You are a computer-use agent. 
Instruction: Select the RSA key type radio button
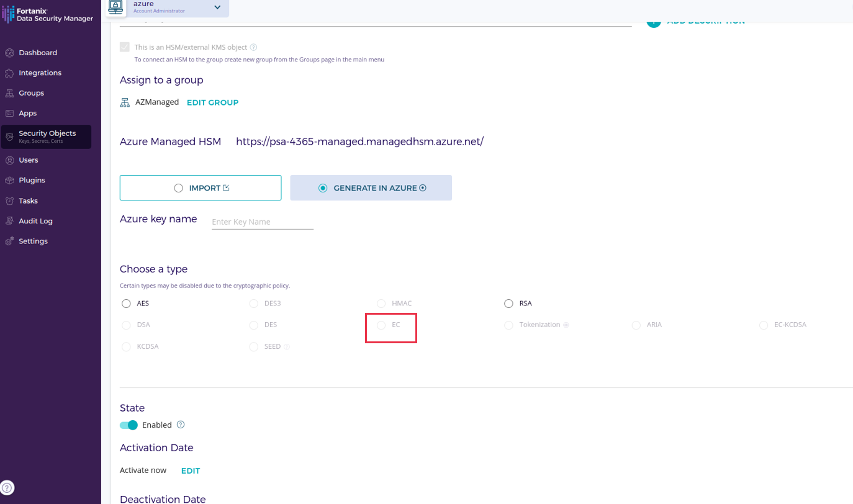[x=508, y=304]
